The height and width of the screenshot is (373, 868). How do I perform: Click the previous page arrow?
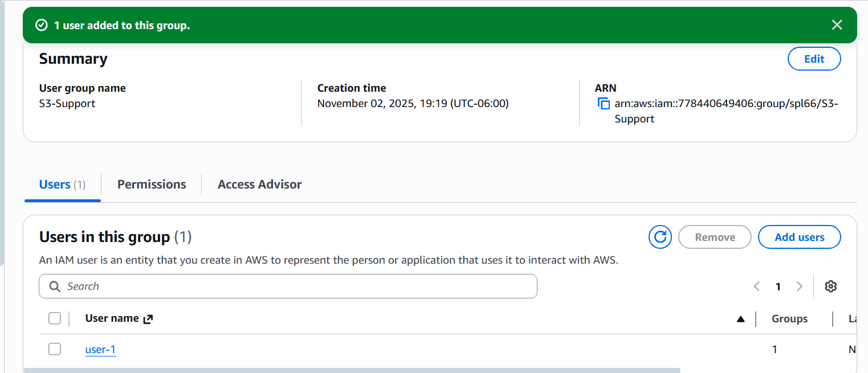click(756, 286)
